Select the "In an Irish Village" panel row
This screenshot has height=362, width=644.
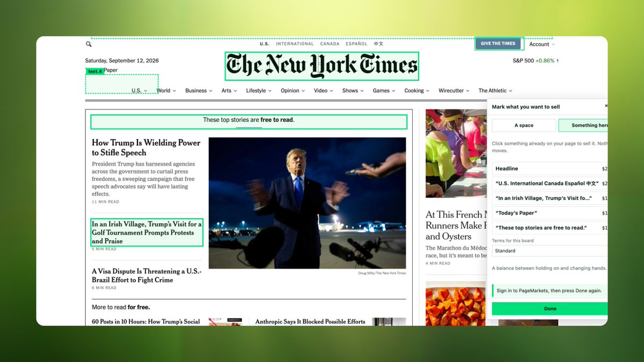point(550,198)
